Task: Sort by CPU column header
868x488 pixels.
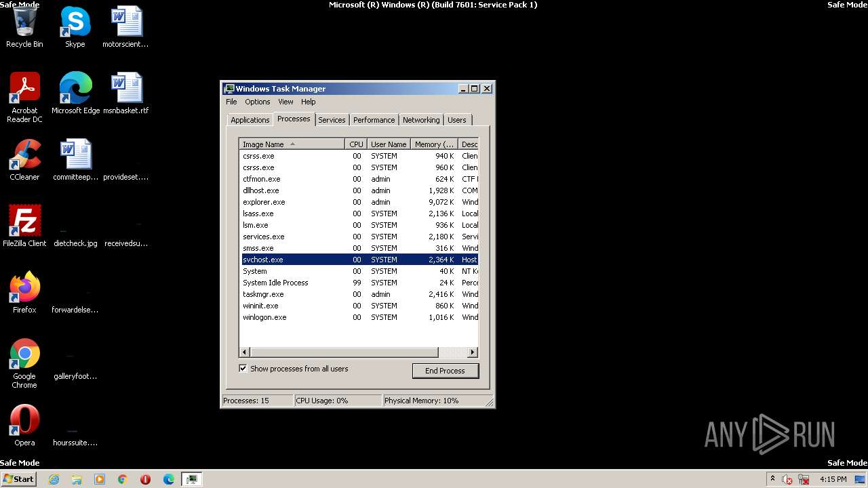Action: click(355, 144)
